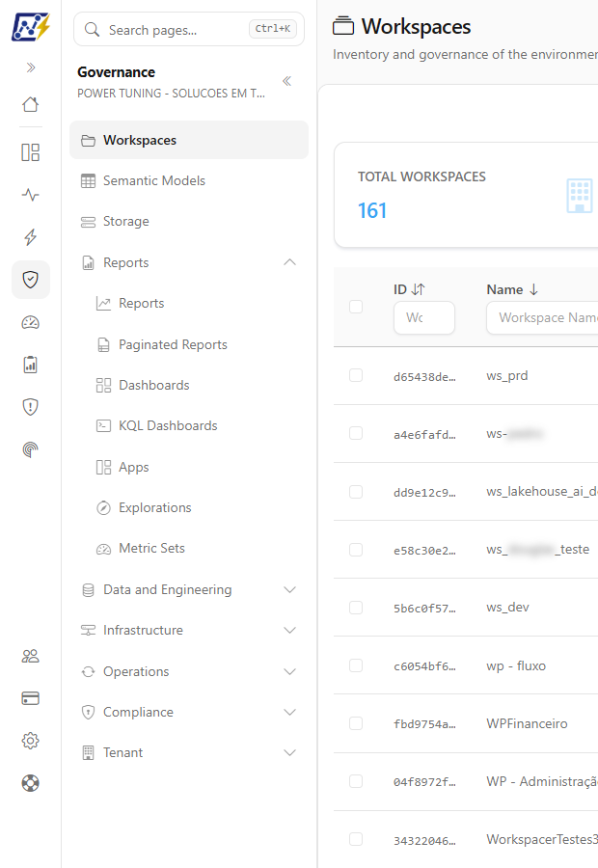598x868 pixels.
Task: Expand the icon rail with double chevron
Action: point(31,68)
